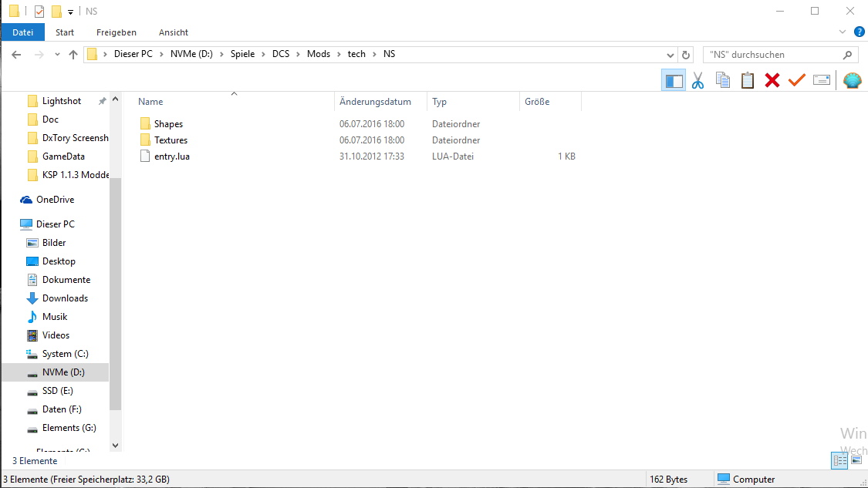Refresh the NS folder view

tap(686, 55)
